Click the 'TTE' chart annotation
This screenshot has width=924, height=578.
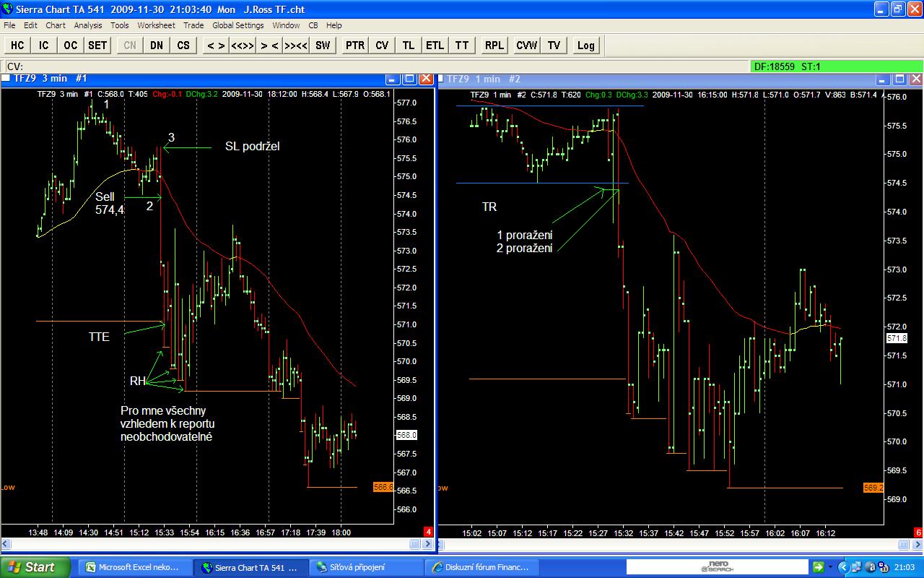99,337
